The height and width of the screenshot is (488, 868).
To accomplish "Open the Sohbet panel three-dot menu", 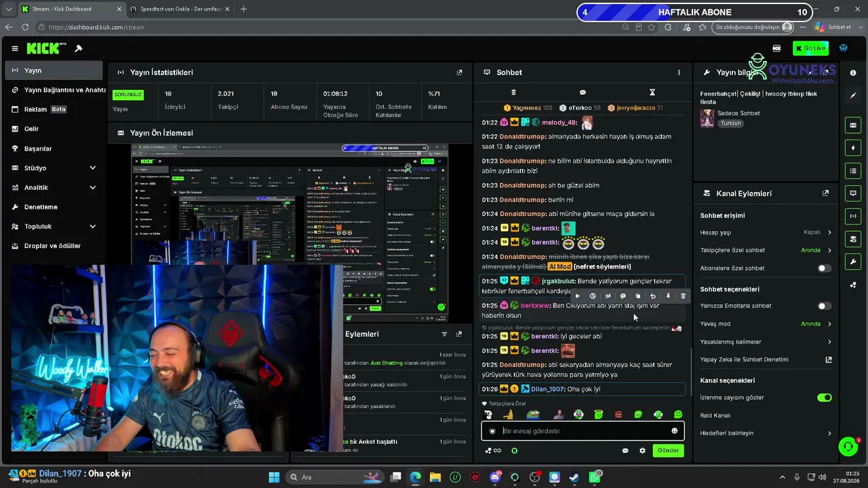I will tap(679, 73).
